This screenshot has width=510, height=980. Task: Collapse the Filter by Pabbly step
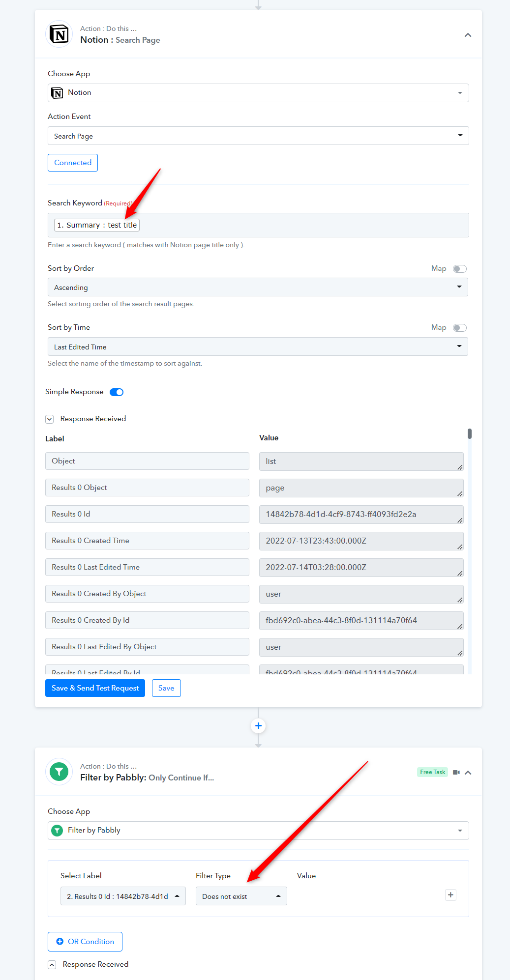468,773
